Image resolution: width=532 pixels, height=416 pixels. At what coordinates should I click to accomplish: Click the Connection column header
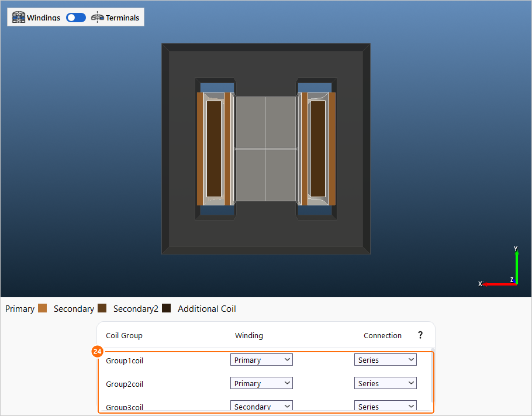click(382, 335)
